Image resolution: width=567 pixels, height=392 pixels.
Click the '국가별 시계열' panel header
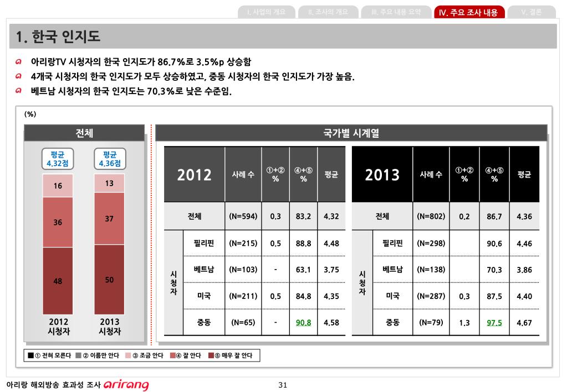tap(351, 133)
